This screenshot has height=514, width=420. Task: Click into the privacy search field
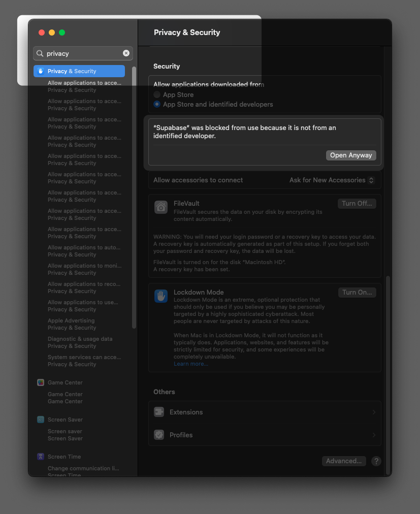coord(83,53)
